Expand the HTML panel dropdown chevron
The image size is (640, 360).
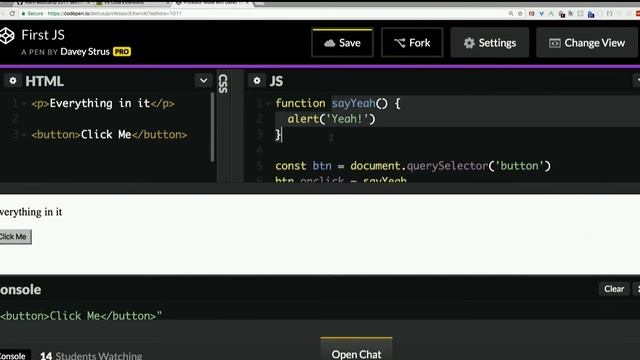(204, 81)
